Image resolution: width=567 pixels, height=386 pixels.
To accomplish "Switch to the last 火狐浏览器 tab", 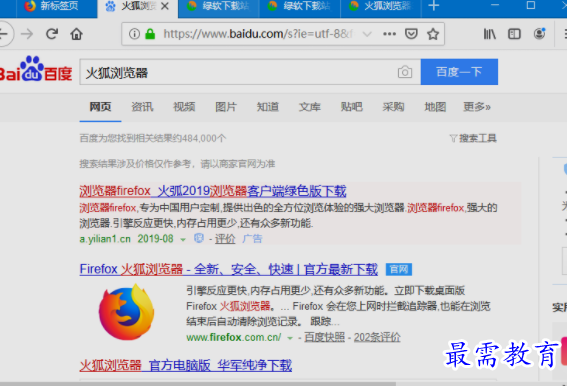I will [381, 7].
